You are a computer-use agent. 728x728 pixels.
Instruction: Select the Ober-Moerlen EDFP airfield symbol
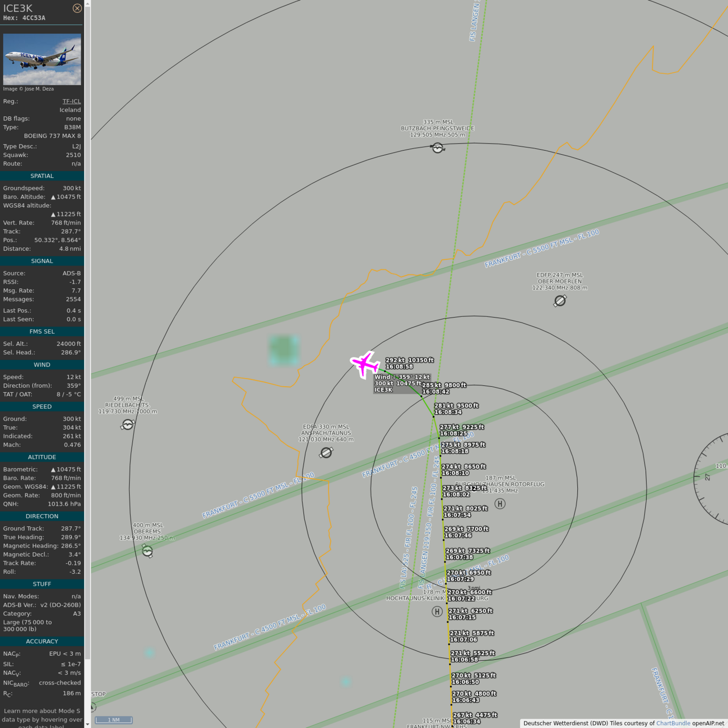click(x=560, y=301)
